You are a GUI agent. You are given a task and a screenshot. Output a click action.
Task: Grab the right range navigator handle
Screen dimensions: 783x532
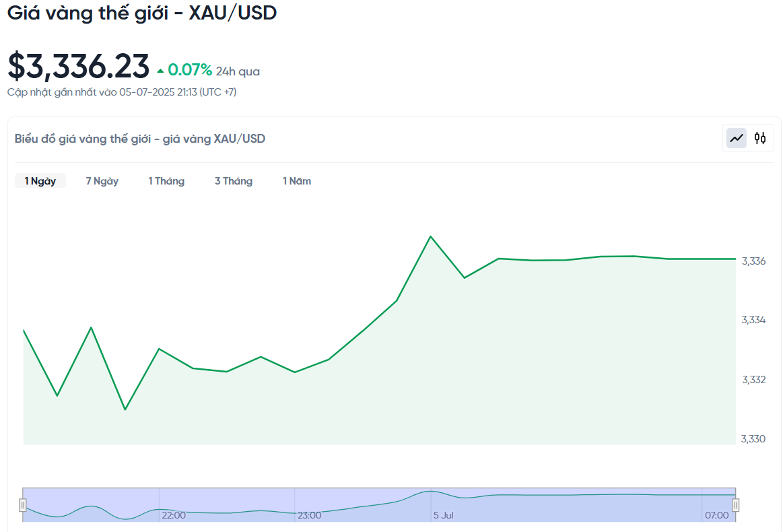click(x=736, y=505)
